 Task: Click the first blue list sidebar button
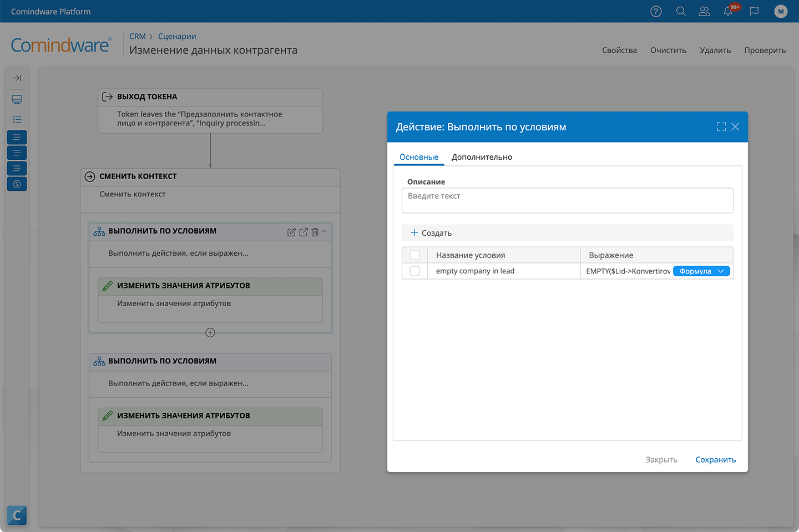pyautogui.click(x=17, y=137)
